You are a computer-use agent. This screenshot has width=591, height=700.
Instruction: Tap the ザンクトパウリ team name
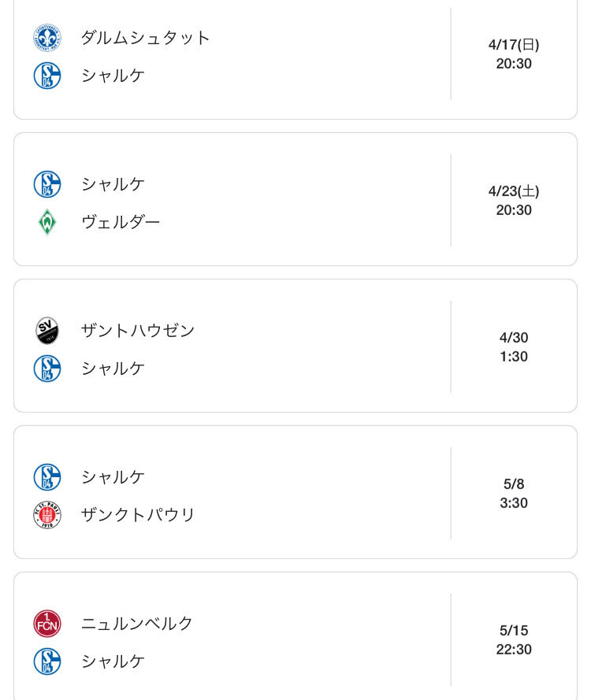[138, 515]
